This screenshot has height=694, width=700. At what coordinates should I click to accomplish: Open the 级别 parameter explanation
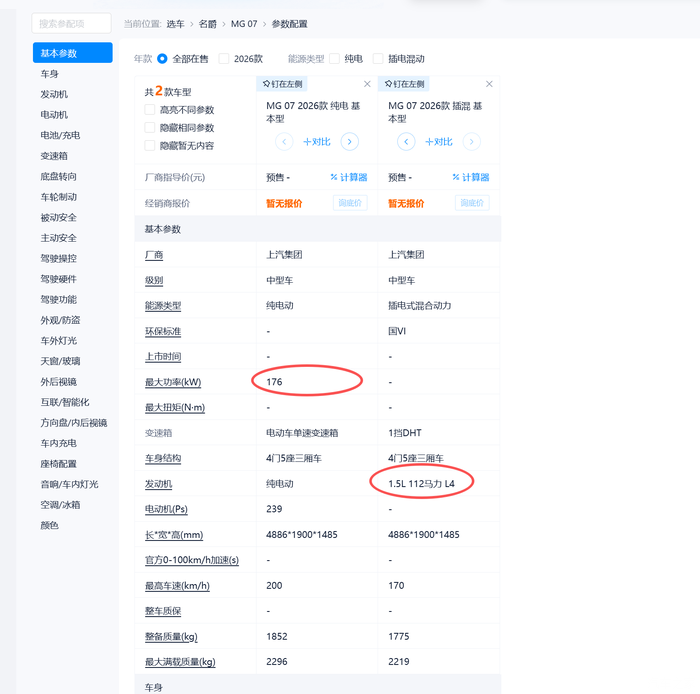click(154, 280)
